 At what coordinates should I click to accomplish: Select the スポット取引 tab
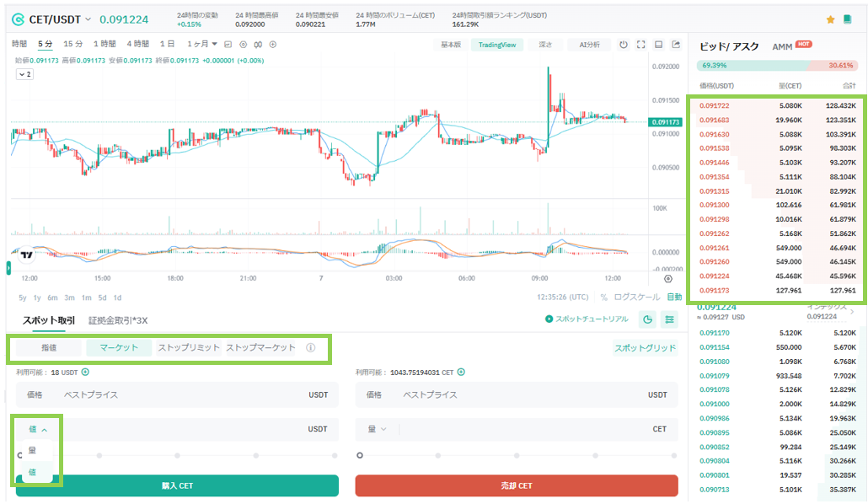point(49,320)
